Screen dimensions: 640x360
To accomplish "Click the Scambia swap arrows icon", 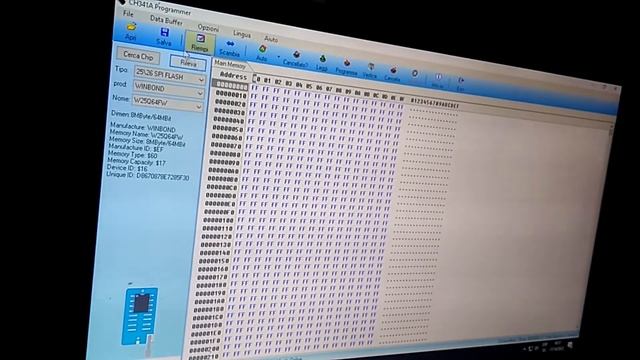I will click(x=229, y=49).
